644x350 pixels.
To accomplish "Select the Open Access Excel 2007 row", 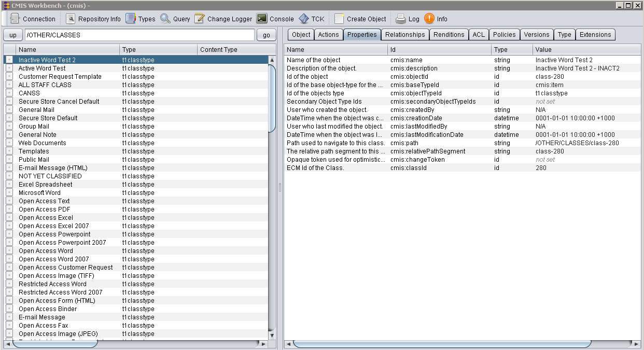I will click(x=136, y=226).
